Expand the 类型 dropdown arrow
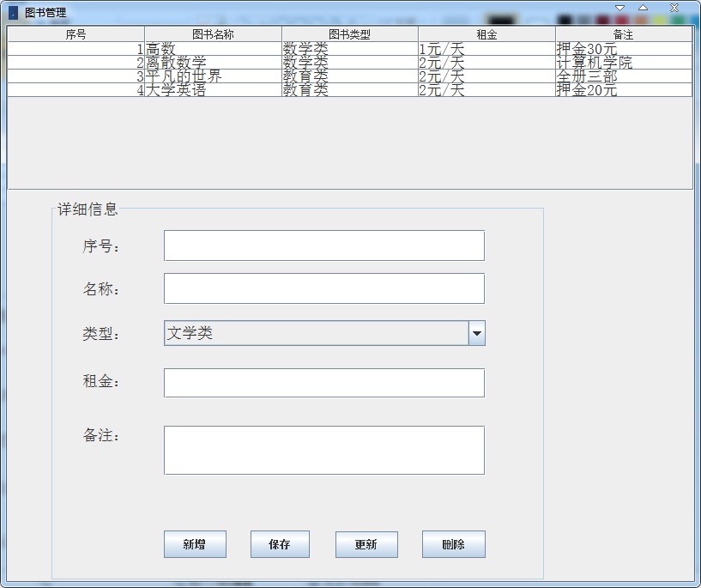Image resolution: width=701 pixels, height=588 pixels. coord(477,334)
